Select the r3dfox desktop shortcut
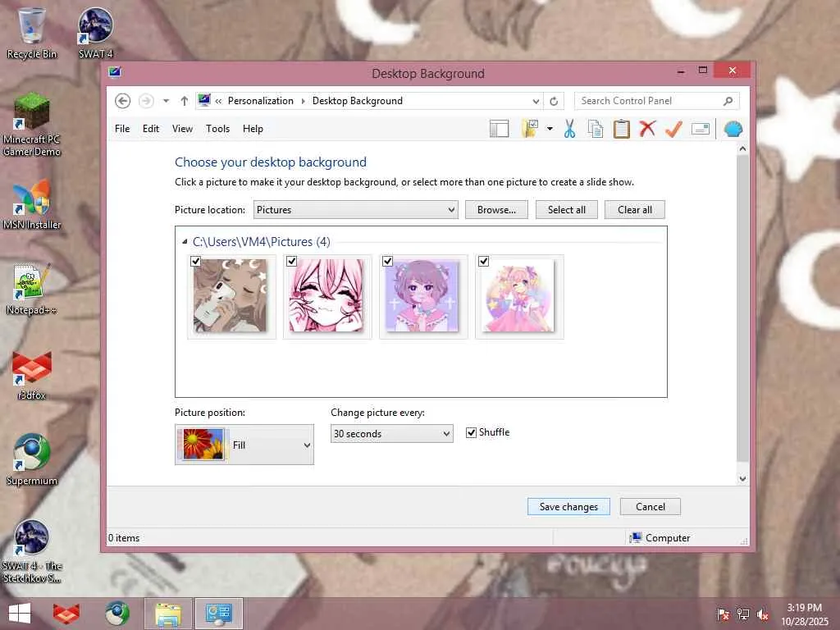This screenshot has width=840, height=630. point(32,375)
